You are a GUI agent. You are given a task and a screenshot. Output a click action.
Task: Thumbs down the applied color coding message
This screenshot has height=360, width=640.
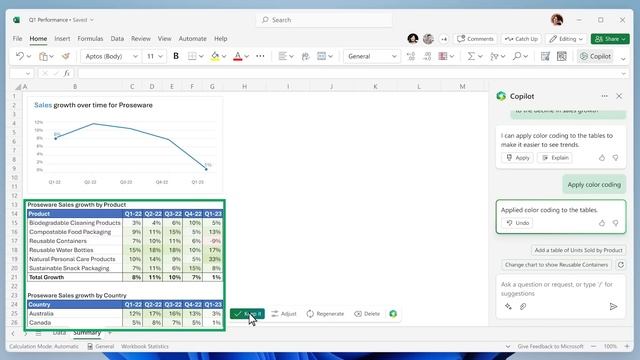pyautogui.click(x=615, y=223)
